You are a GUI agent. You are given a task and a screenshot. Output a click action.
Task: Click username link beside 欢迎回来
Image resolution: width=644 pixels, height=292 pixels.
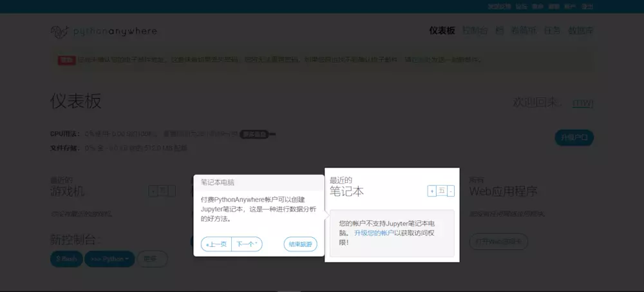click(x=583, y=103)
